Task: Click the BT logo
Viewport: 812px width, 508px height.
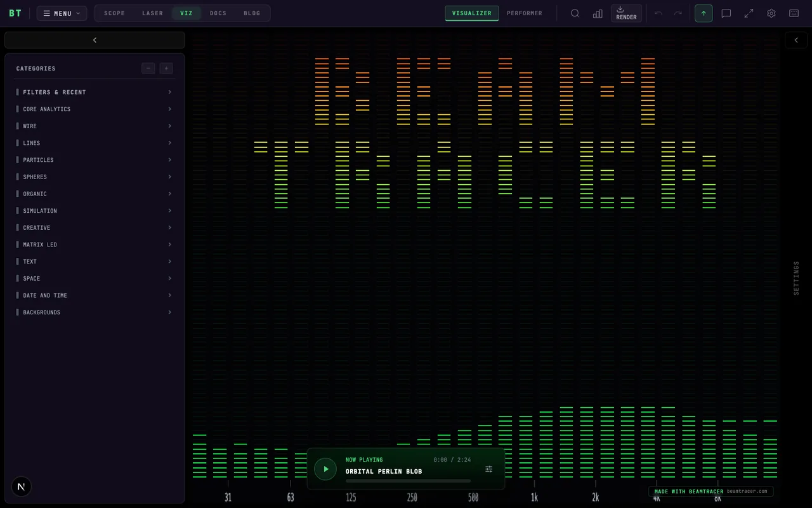Action: pyautogui.click(x=15, y=13)
